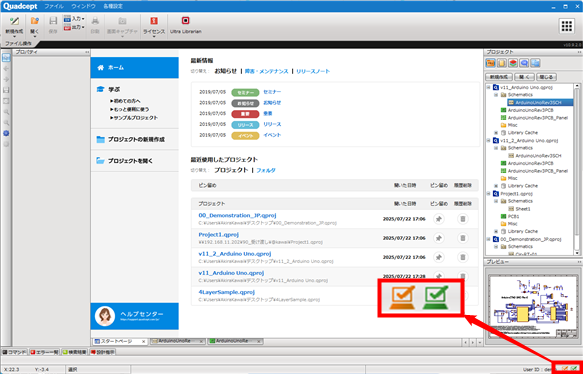The height and width of the screenshot is (374, 583).
Task: Collapse the v11_Arduino Uno.qproj tree node
Action: (489, 88)
